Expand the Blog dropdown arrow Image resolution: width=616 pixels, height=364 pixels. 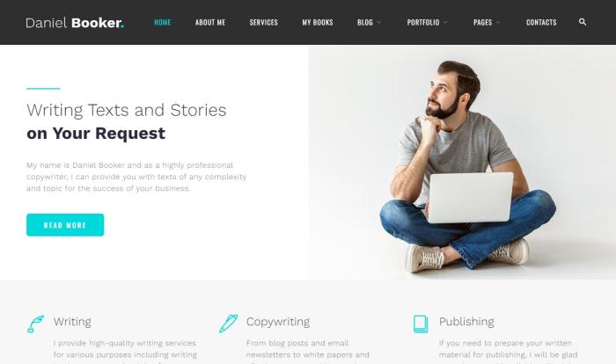click(x=379, y=22)
